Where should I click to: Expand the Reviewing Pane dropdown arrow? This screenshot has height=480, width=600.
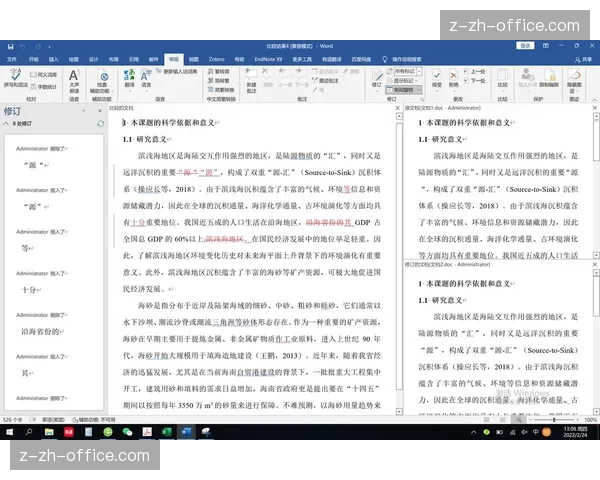pyautogui.click(x=419, y=90)
